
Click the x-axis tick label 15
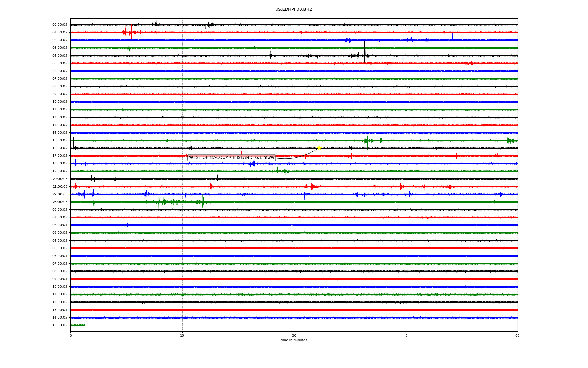point(182,335)
